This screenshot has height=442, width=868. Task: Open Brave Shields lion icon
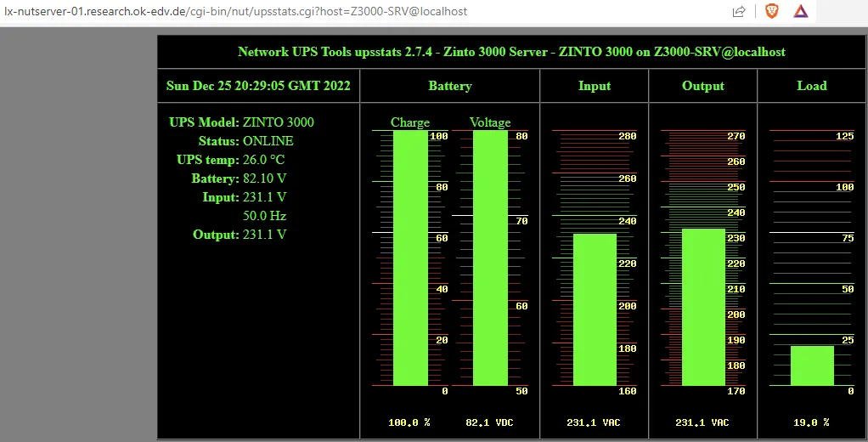(x=772, y=11)
